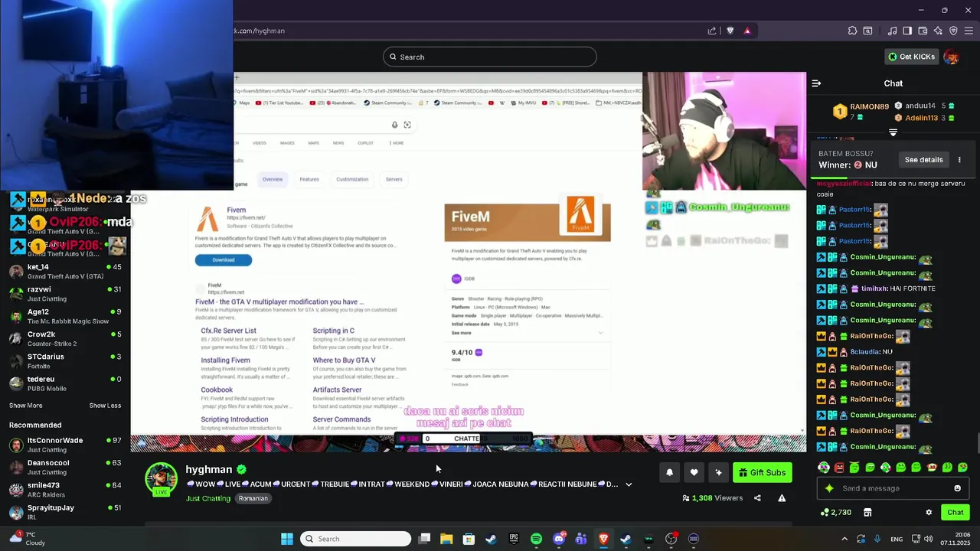Viewport: 980px width, 551px height.
Task: Collapse the chat panel with arrow icon
Action: (816, 83)
